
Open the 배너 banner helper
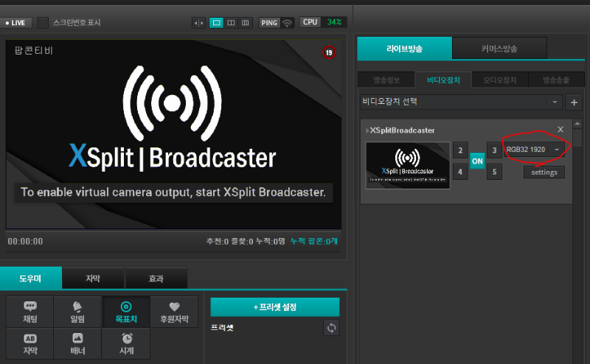[x=77, y=343]
